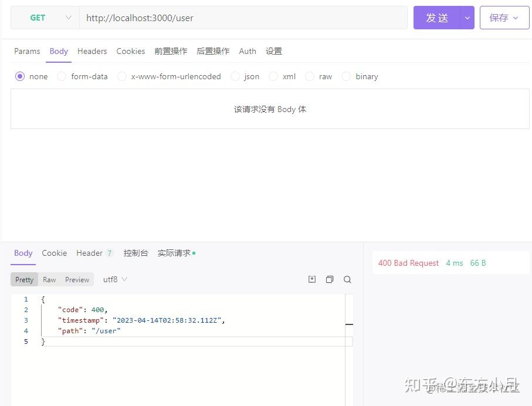Open the 设置 tab
532x406 pixels.
pyautogui.click(x=274, y=51)
